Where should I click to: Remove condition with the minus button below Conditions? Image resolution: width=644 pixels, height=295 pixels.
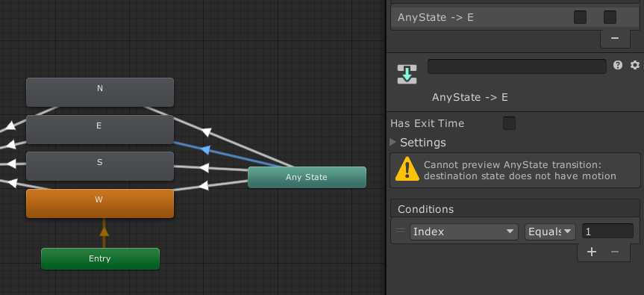click(x=615, y=252)
